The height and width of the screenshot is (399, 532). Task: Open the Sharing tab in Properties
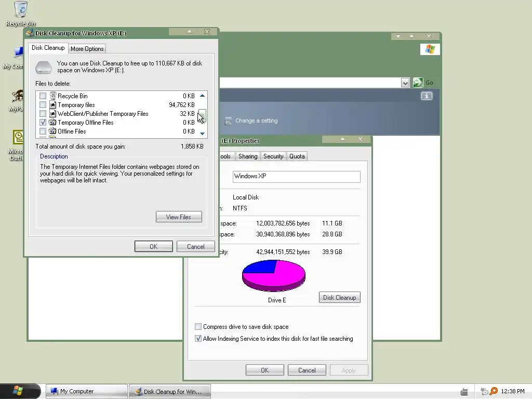point(248,156)
